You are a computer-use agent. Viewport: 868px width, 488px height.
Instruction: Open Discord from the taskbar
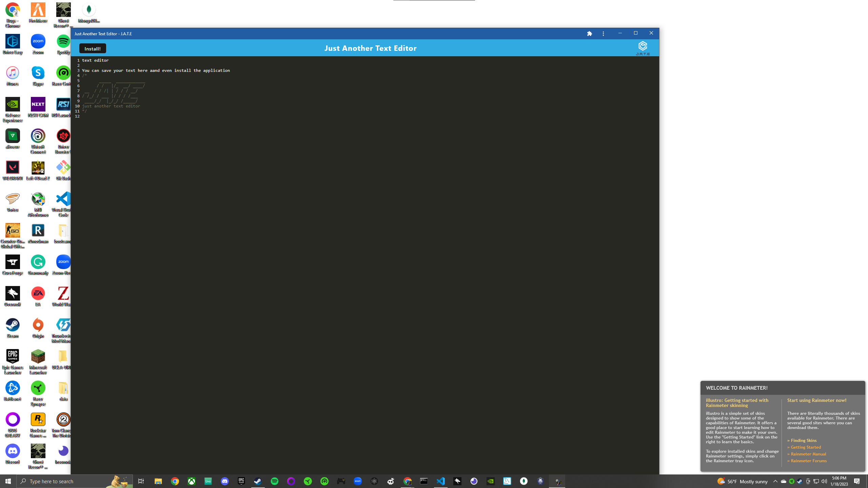225,481
